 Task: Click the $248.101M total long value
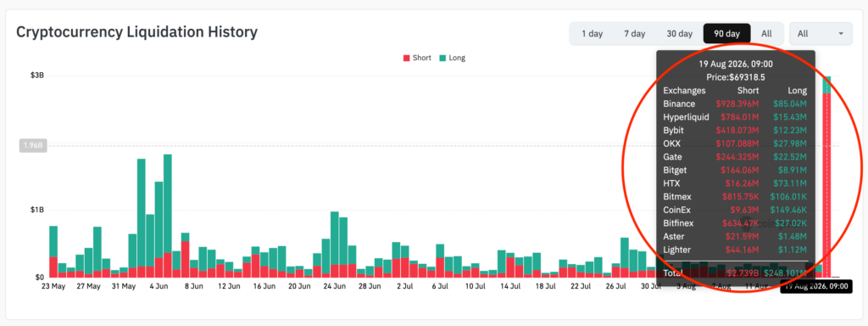click(785, 273)
